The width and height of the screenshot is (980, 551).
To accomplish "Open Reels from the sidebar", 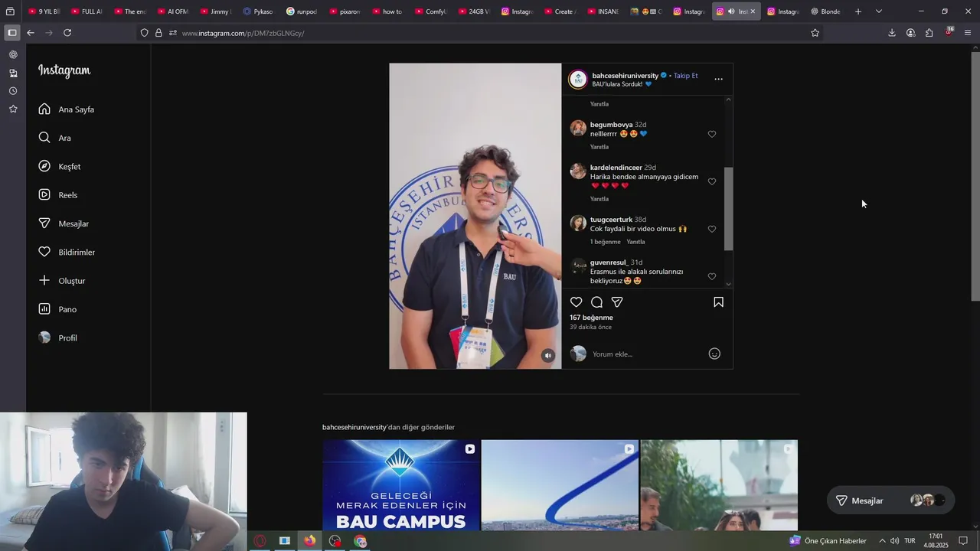I will pyautogui.click(x=58, y=195).
